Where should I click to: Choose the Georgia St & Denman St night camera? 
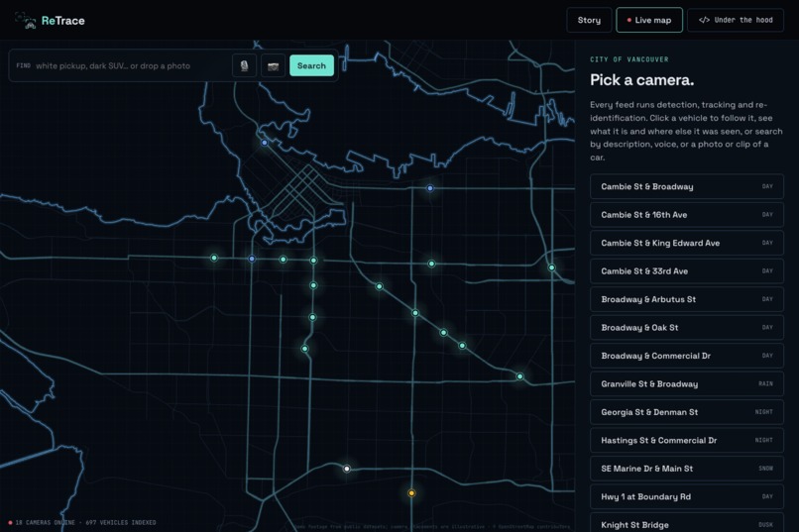(x=686, y=412)
